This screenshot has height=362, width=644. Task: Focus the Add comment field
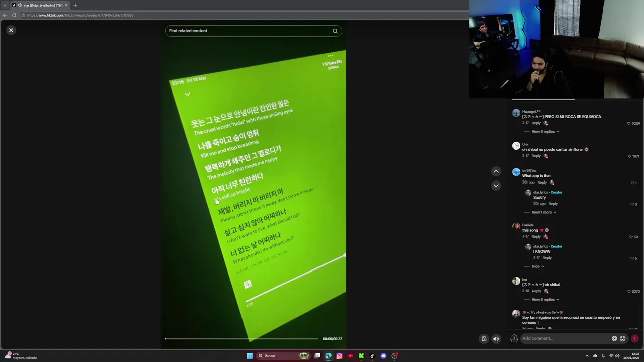point(565,338)
